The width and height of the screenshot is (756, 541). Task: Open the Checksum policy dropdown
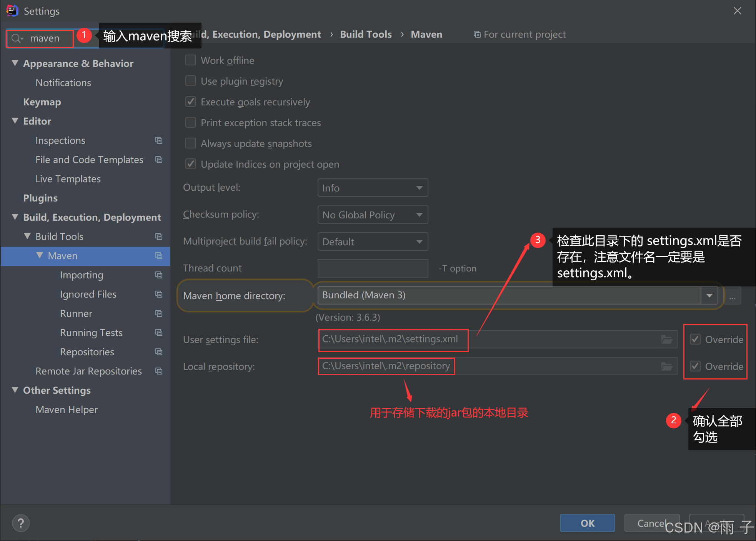click(373, 215)
